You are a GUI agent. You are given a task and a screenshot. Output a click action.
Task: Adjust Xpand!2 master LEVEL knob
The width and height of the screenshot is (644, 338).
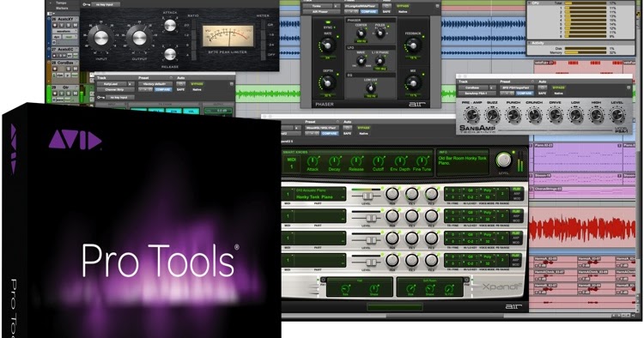coord(504,160)
